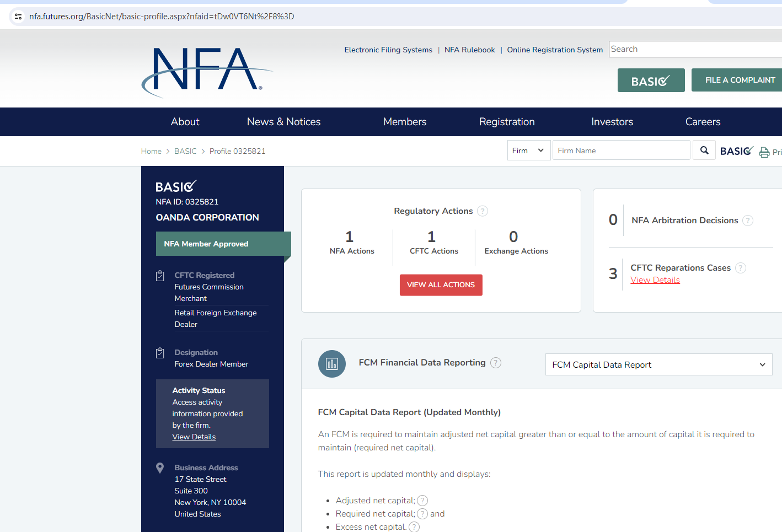Click the BASIC logo beside the search button

click(x=737, y=151)
